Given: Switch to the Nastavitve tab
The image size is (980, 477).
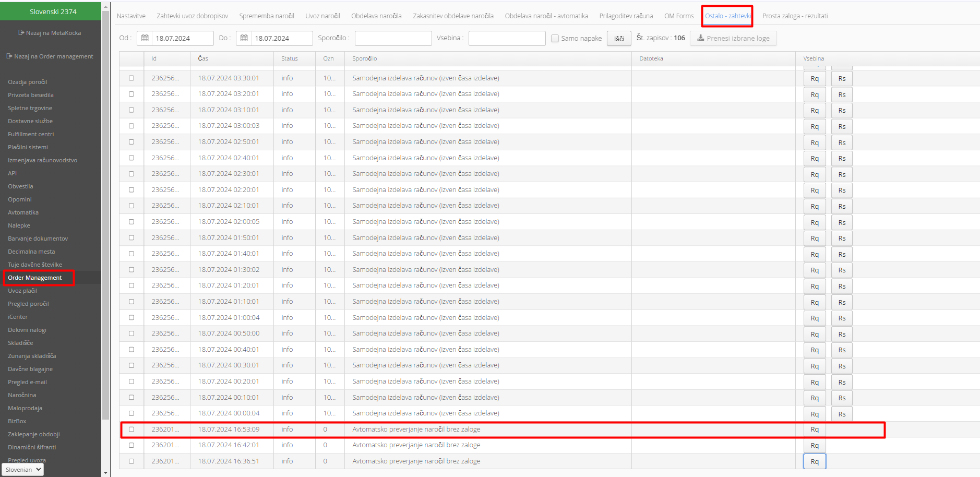Looking at the screenshot, I should (131, 16).
